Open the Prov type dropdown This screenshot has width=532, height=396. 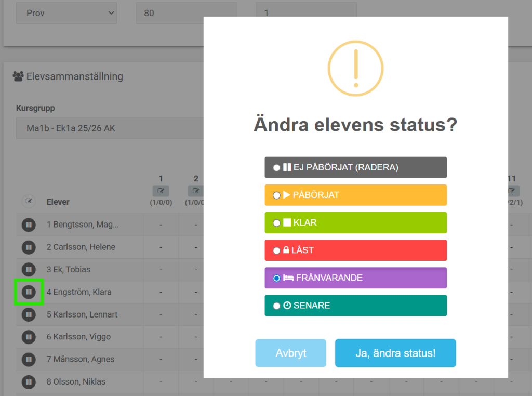(x=66, y=13)
